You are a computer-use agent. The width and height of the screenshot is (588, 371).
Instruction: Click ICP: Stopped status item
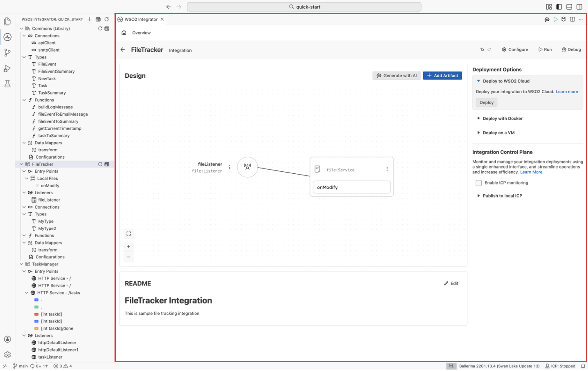point(560,366)
